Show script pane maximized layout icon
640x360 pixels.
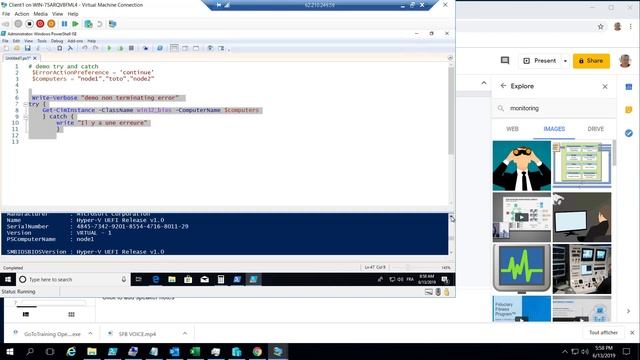coord(196,48)
